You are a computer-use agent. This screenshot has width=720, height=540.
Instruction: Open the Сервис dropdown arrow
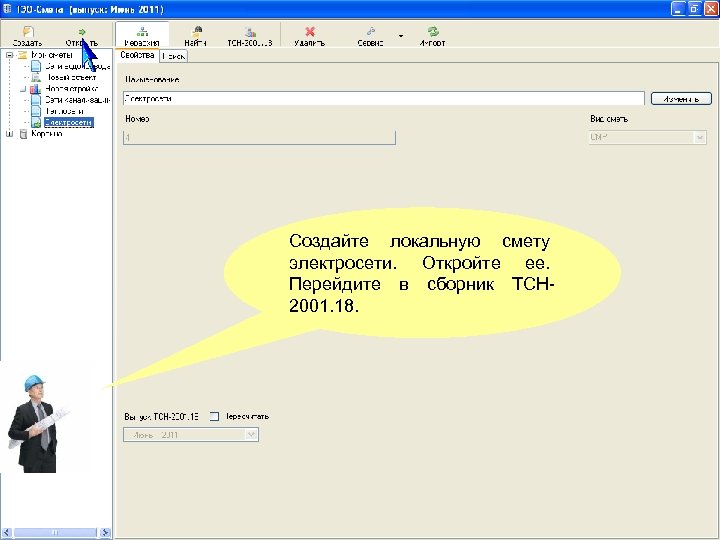coord(400,35)
